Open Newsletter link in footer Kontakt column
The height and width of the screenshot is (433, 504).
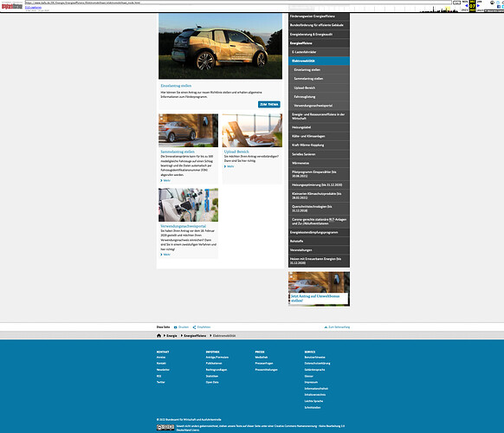tap(163, 370)
